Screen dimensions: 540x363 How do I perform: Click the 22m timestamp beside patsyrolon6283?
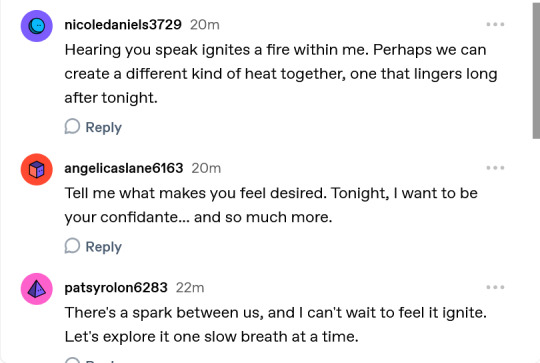pos(190,288)
